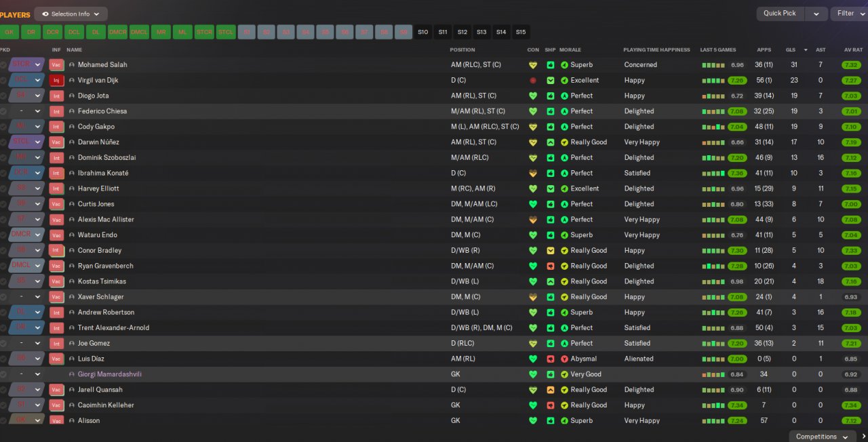The image size is (868, 442).
Task: Toggle the picked checkmark for Federico Chiesa
Action: [x=3, y=111]
